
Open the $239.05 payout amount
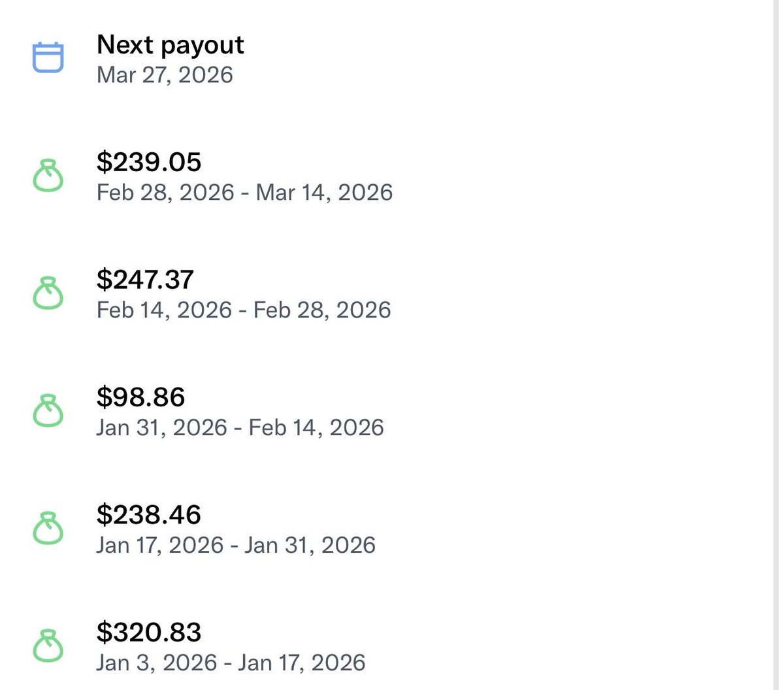[x=149, y=161]
